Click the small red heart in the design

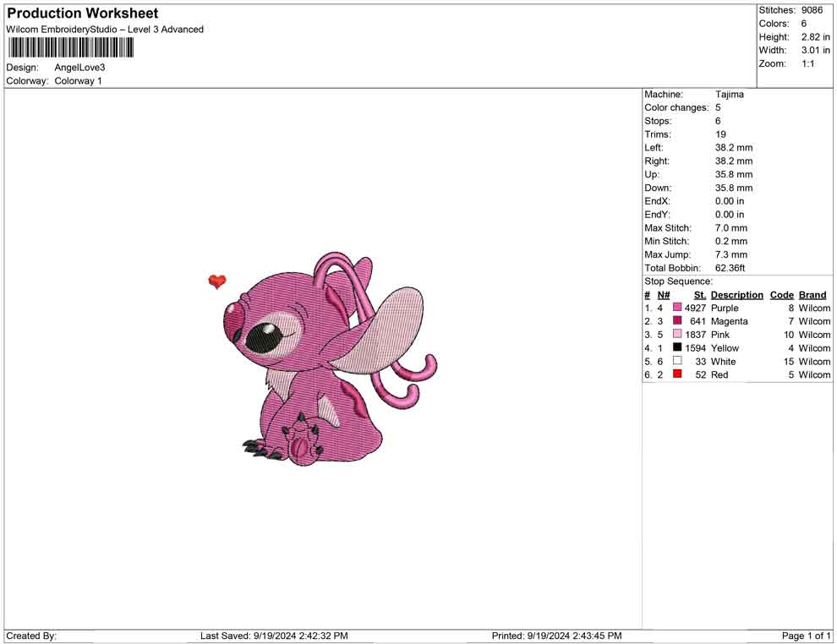[217, 281]
